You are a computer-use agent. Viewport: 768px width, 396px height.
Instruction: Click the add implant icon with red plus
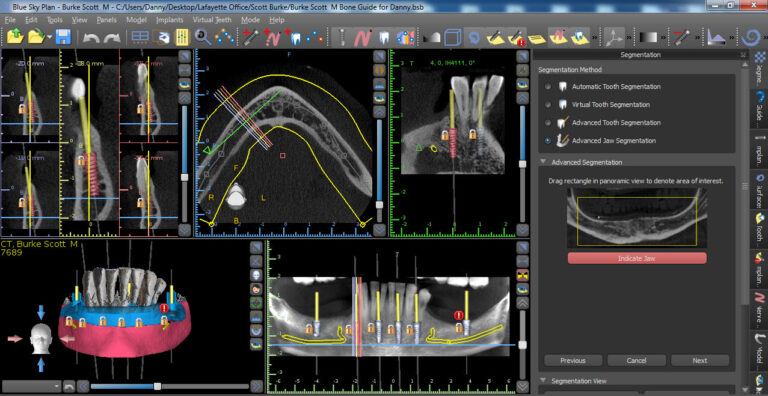(249, 37)
